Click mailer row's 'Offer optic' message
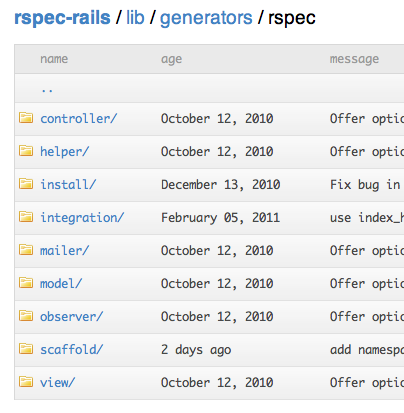The image size is (404, 413). click(367, 251)
